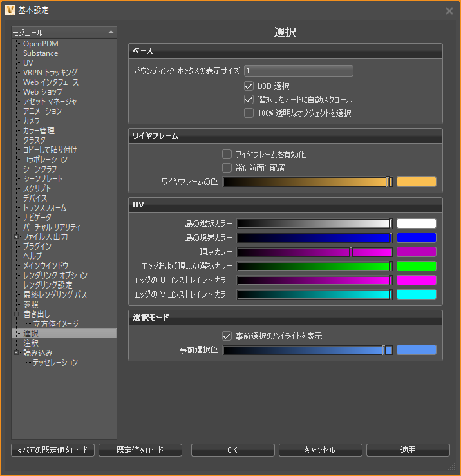Viewport: 461px width, 476px height.
Task: Select アセット マネージャ module
Action: (x=50, y=102)
